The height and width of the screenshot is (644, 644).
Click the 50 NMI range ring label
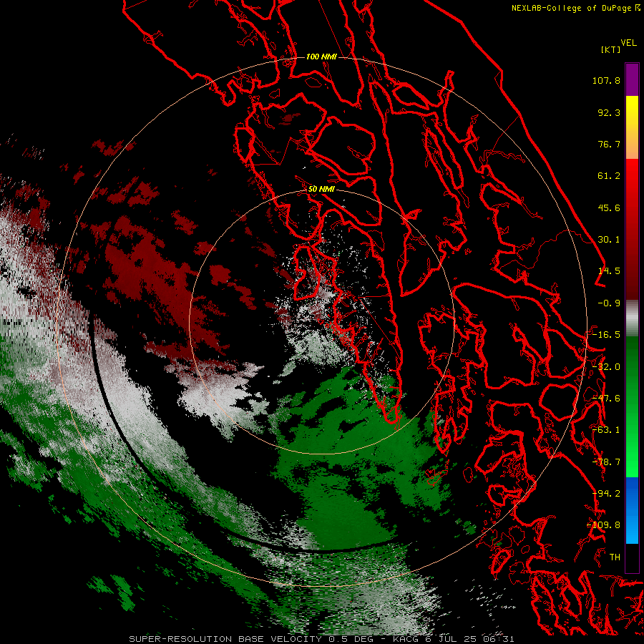pos(321,189)
